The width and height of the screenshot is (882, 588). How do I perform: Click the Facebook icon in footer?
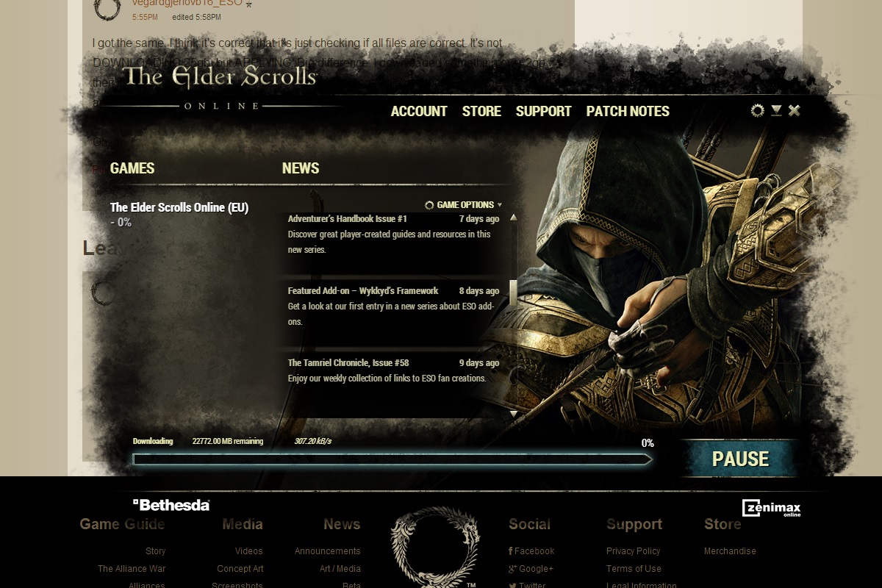click(x=511, y=551)
